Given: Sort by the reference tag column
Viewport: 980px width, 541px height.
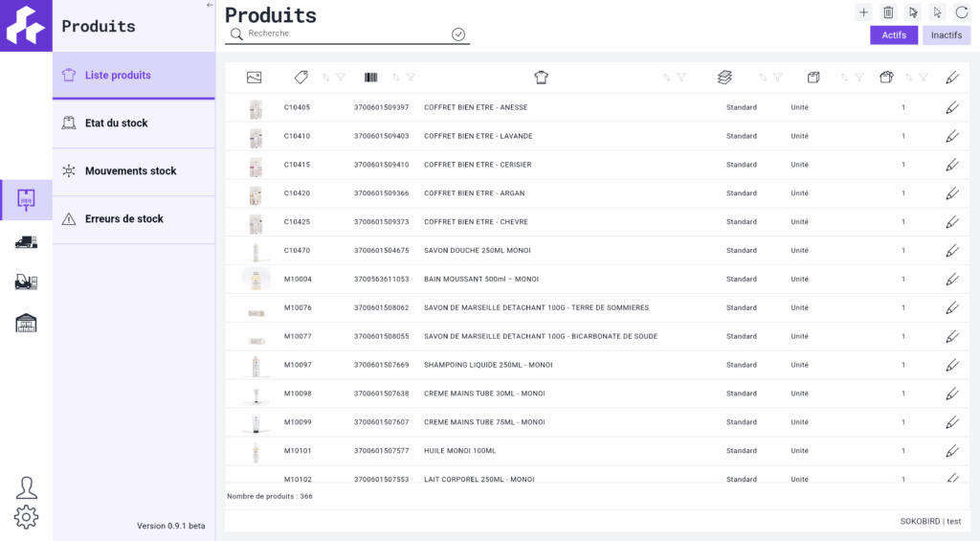Looking at the screenshot, I should click(325, 78).
